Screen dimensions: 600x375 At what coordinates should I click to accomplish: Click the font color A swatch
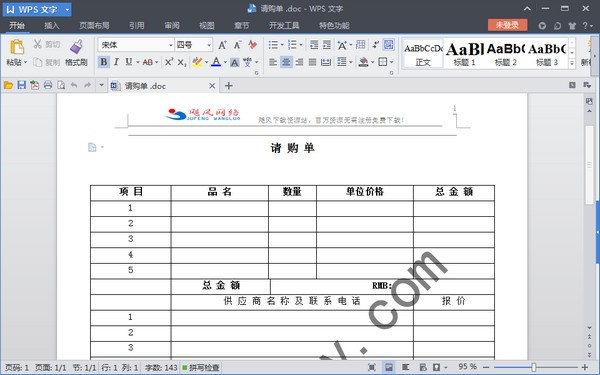coord(216,62)
